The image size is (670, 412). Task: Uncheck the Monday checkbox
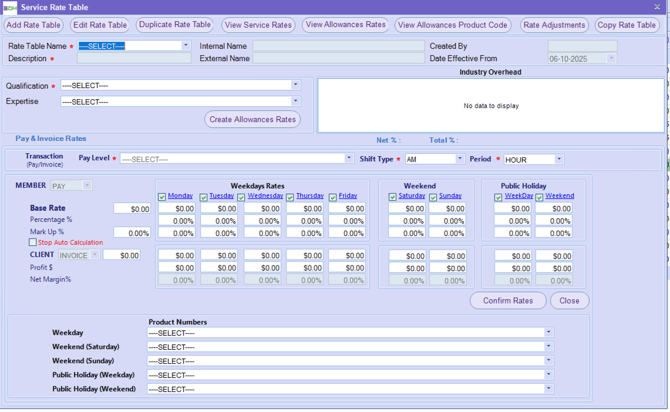coord(162,197)
